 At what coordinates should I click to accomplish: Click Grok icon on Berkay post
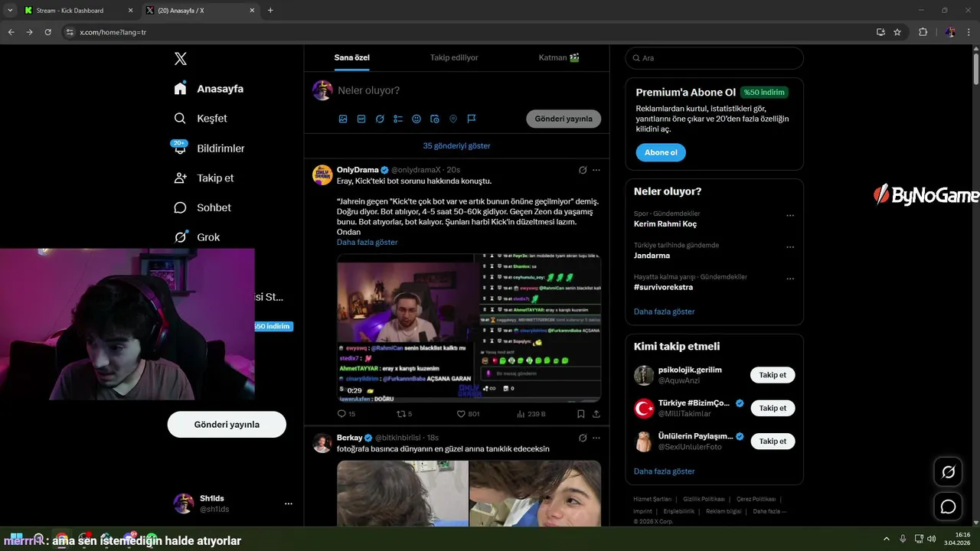[583, 438]
